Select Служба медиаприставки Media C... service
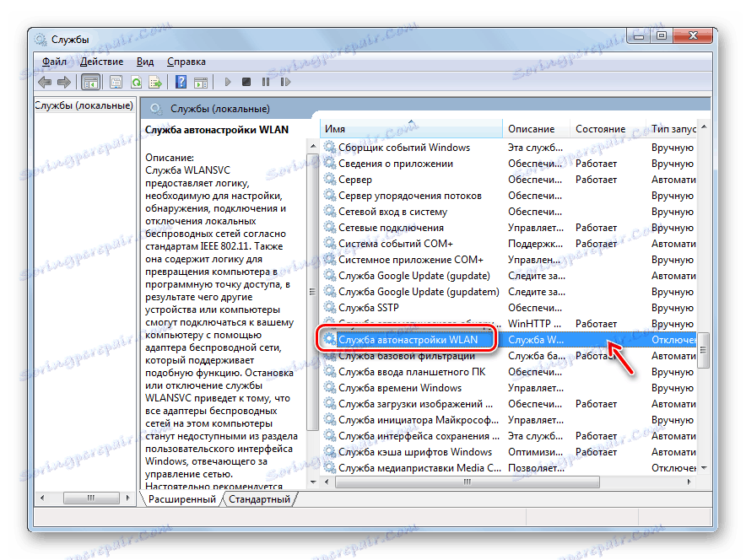Image resolution: width=746 pixels, height=560 pixels. tap(509, 468)
